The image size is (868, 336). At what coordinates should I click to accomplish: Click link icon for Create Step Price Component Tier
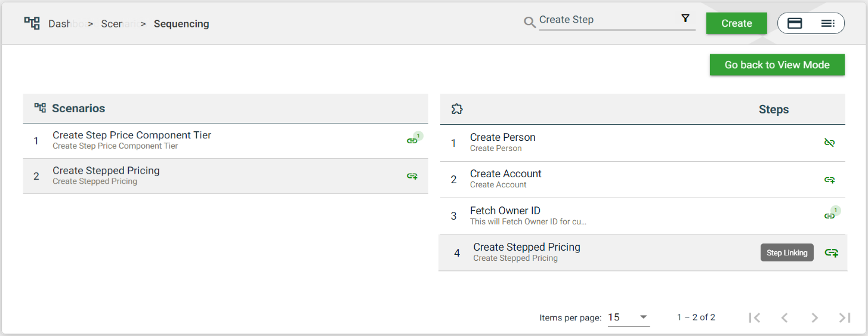pyautogui.click(x=412, y=141)
